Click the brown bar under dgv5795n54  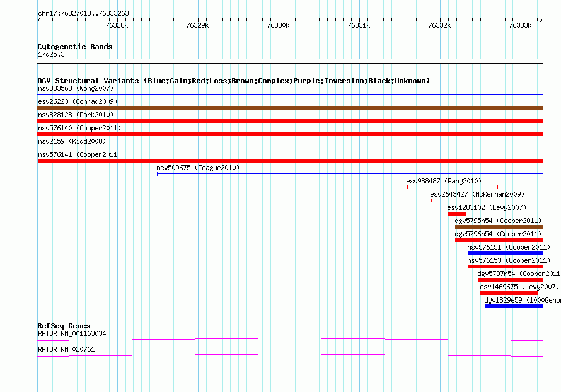coord(499,227)
